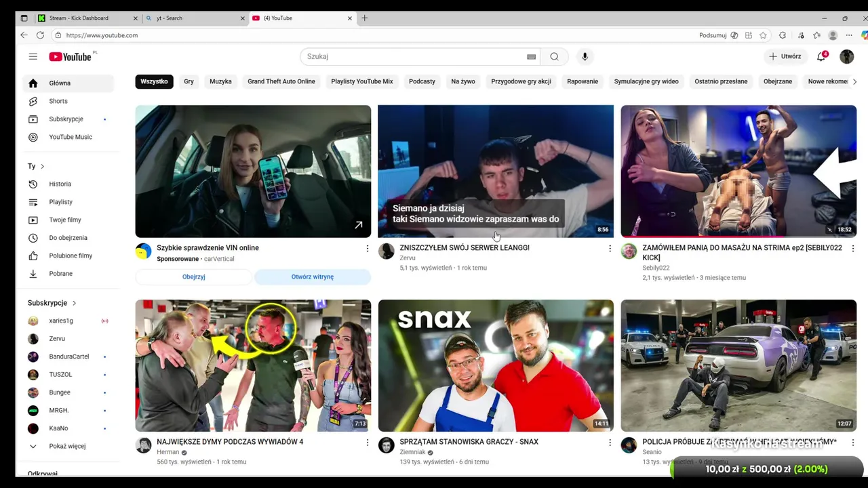868x488 pixels.
Task: Play the snax video thumbnail
Action: point(496,365)
